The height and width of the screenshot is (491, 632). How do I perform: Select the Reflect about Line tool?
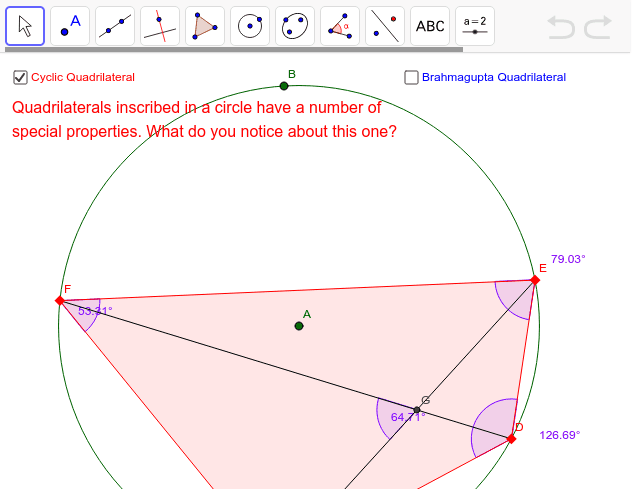(x=385, y=26)
